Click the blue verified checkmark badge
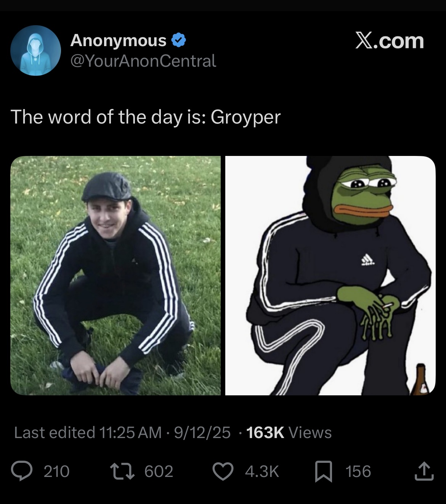 [179, 40]
